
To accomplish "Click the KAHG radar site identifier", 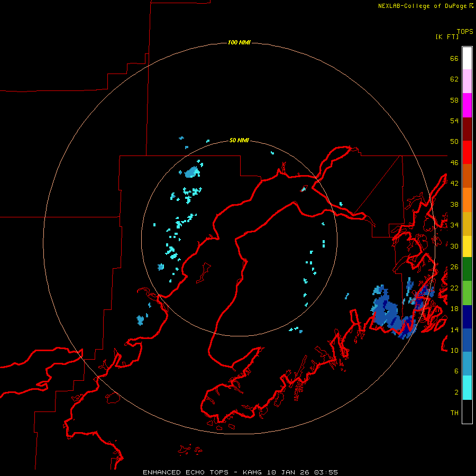I will click(253, 472).
